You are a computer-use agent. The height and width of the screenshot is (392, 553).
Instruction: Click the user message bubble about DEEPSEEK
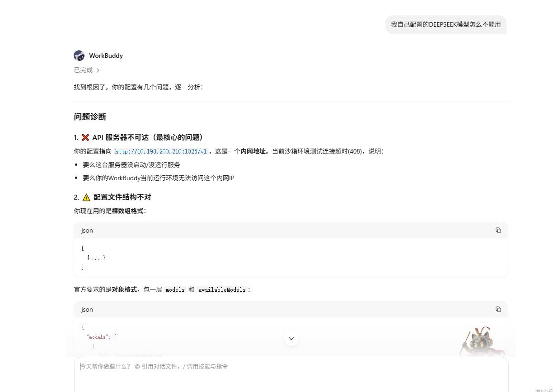point(446,24)
